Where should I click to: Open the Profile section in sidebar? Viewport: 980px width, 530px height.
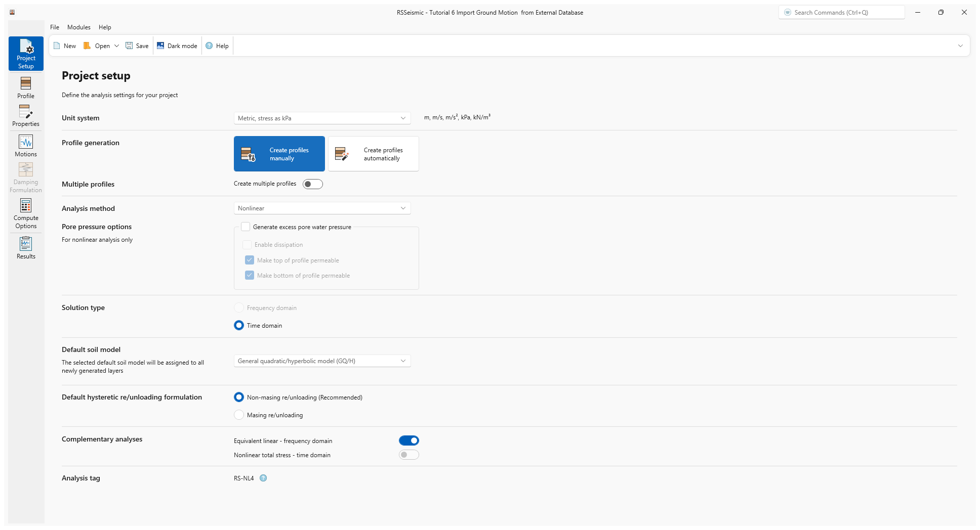[26, 87]
